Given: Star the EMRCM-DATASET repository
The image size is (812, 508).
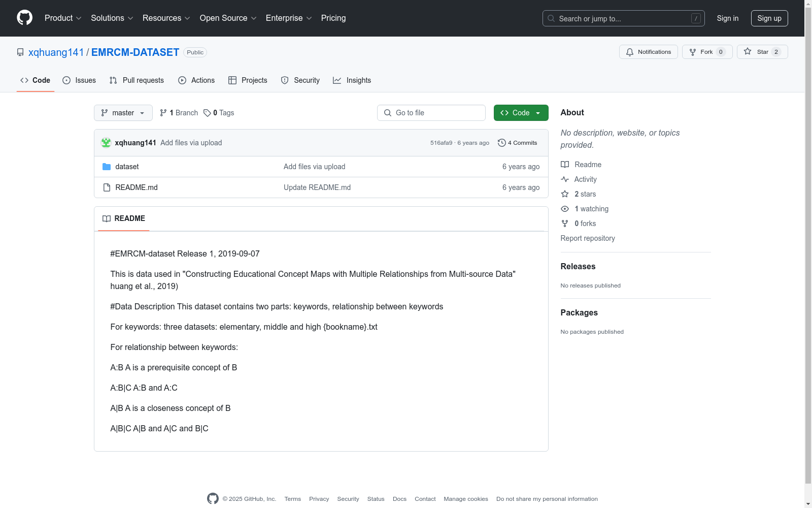Looking at the screenshot, I should tap(762, 52).
